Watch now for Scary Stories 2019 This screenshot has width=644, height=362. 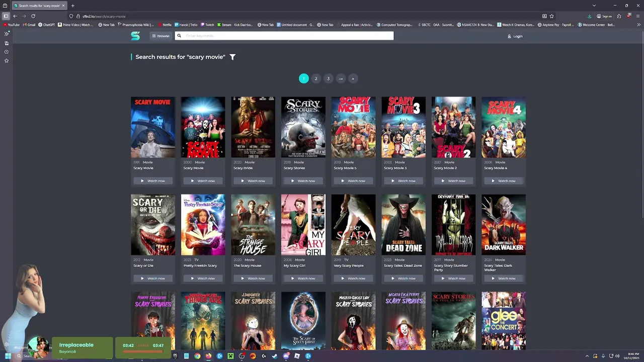[x=303, y=180]
